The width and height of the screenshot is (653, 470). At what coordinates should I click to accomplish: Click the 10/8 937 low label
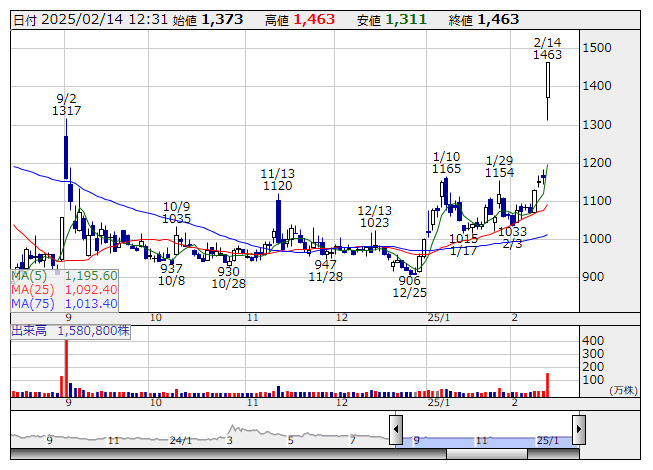171,274
